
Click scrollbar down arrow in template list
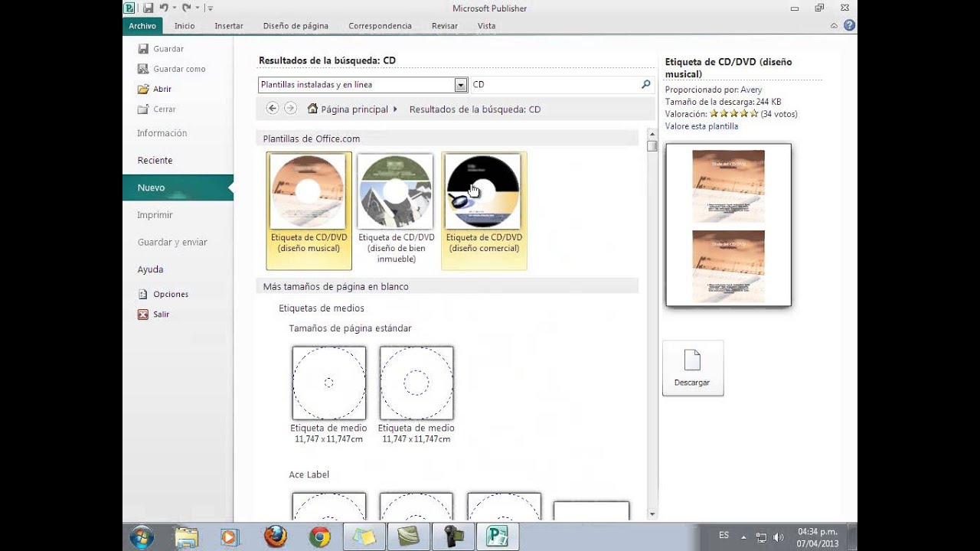652,514
